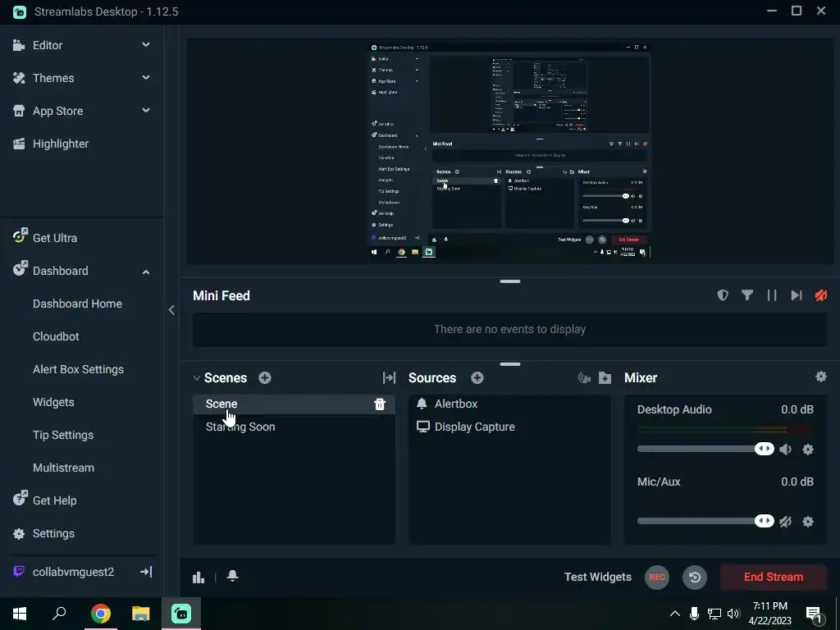Screen dimensions: 840x630
Task: Open the Mini Feed filter icon
Action: point(746,295)
